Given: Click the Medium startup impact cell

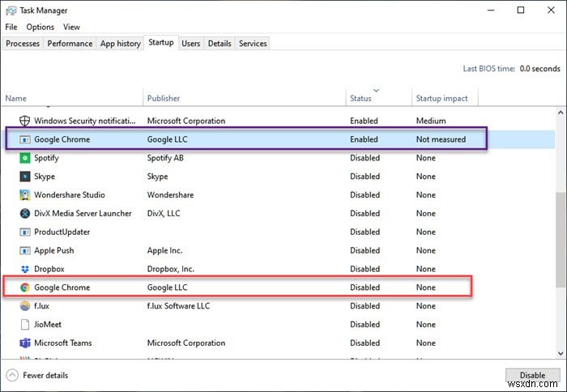Looking at the screenshot, I should tap(431, 121).
